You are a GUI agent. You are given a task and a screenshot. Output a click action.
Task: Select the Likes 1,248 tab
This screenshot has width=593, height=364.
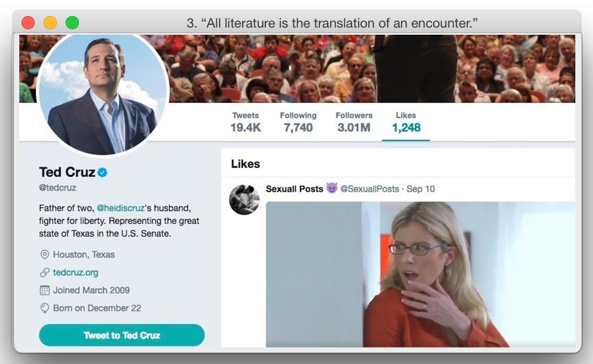pyautogui.click(x=406, y=122)
